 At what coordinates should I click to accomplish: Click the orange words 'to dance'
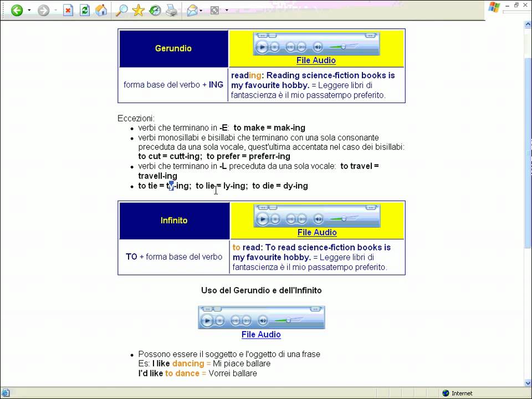click(182, 374)
